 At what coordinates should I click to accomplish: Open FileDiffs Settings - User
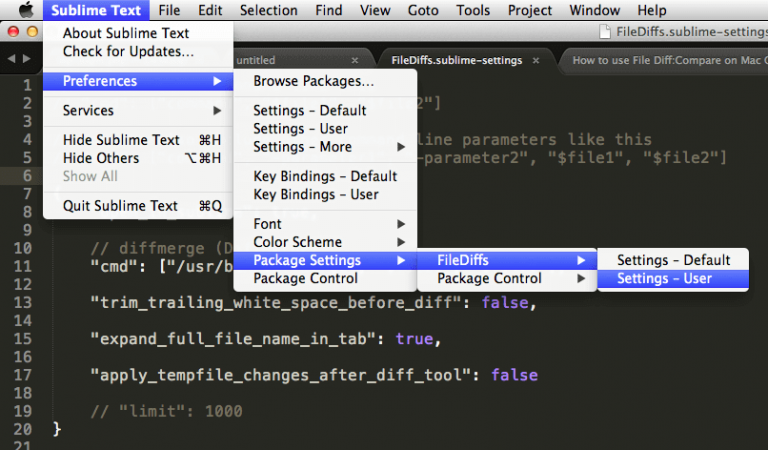pos(664,278)
